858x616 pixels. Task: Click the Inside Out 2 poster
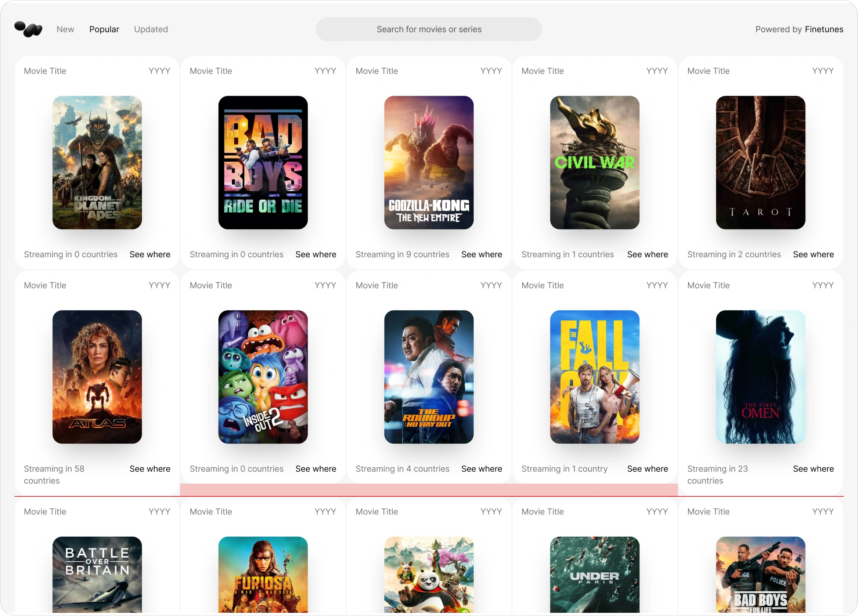click(x=263, y=377)
